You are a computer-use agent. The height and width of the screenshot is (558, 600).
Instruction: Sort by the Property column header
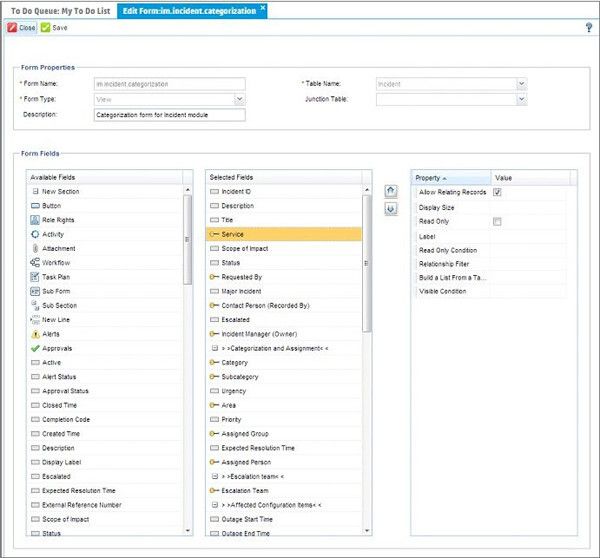pyautogui.click(x=451, y=178)
